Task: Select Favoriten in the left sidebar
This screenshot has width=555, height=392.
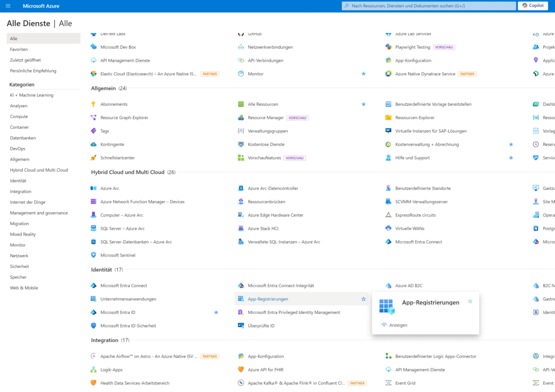Action: [x=19, y=49]
